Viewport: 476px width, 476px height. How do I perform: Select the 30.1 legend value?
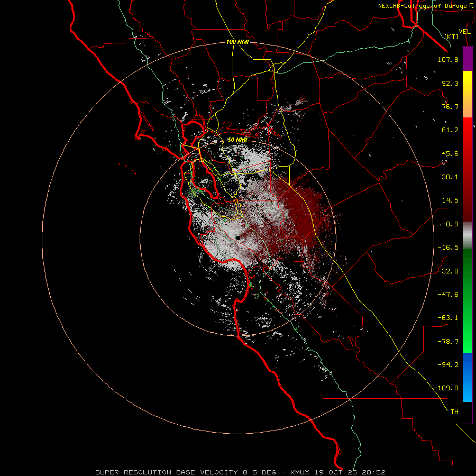click(x=450, y=177)
